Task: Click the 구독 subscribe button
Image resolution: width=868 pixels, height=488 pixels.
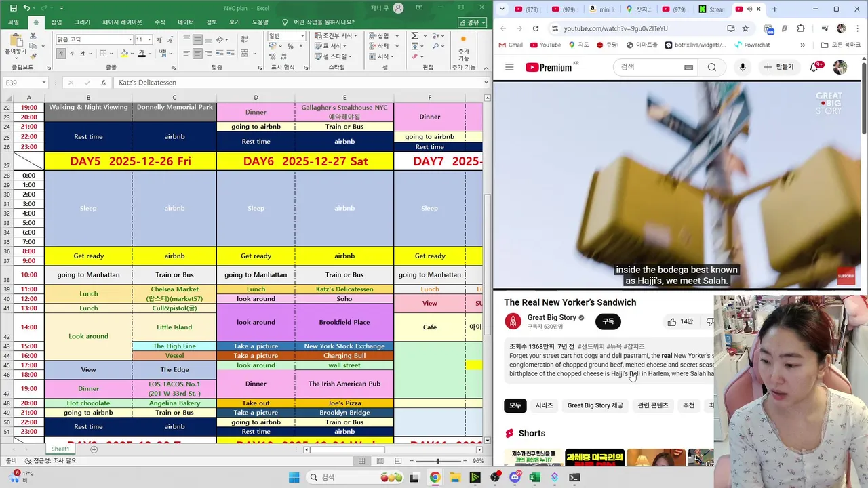Action: pyautogui.click(x=608, y=322)
